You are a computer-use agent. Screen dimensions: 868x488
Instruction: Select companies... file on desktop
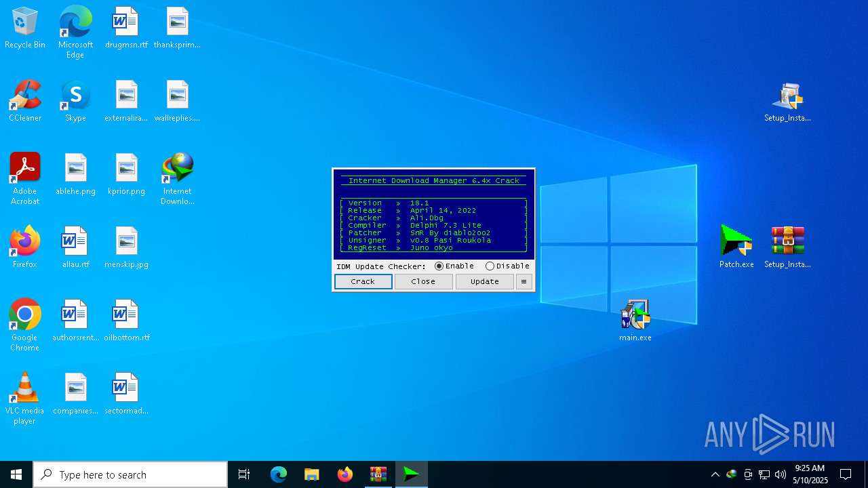pos(75,394)
